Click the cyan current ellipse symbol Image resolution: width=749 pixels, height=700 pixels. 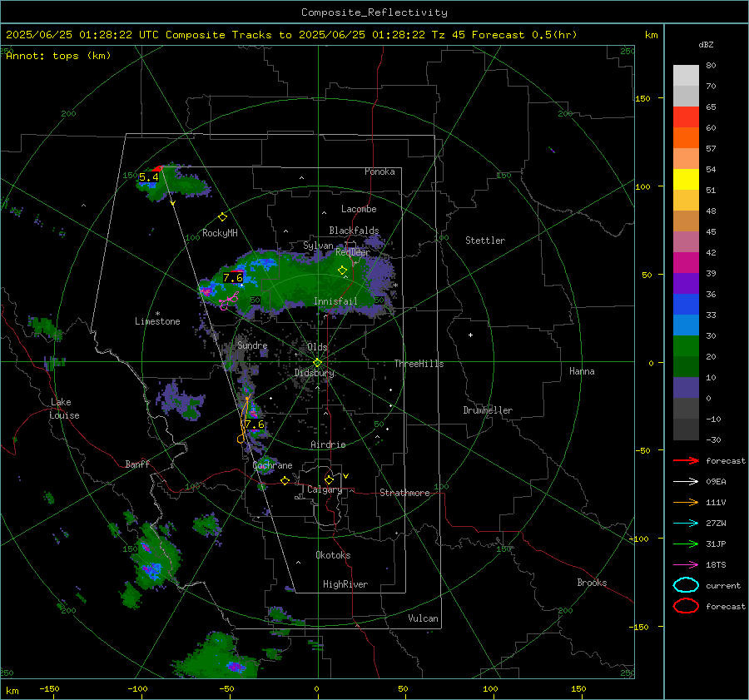point(686,585)
